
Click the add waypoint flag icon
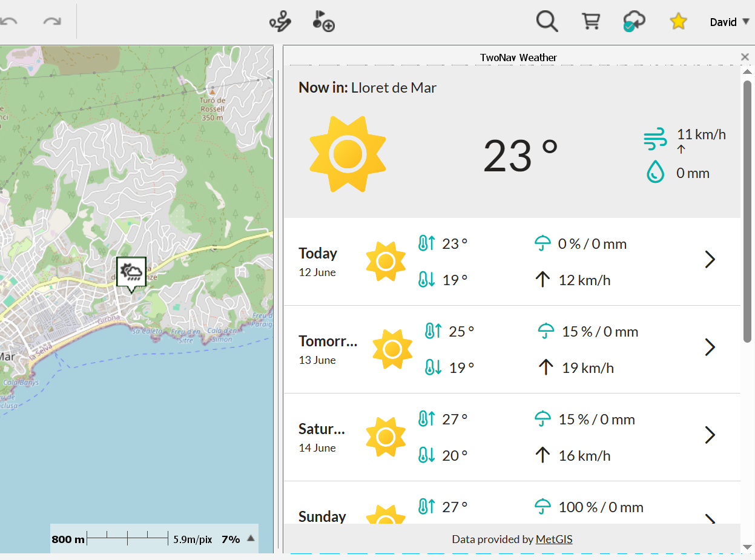323,22
